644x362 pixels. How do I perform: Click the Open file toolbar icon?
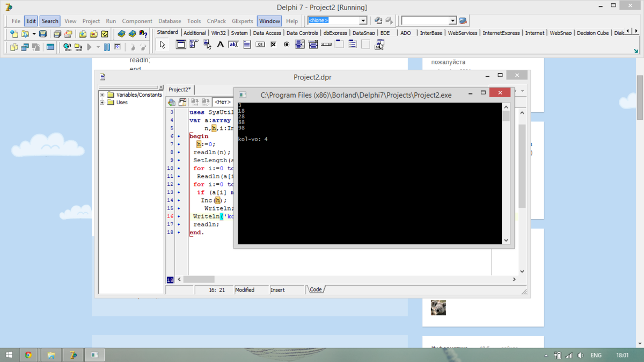[25, 34]
